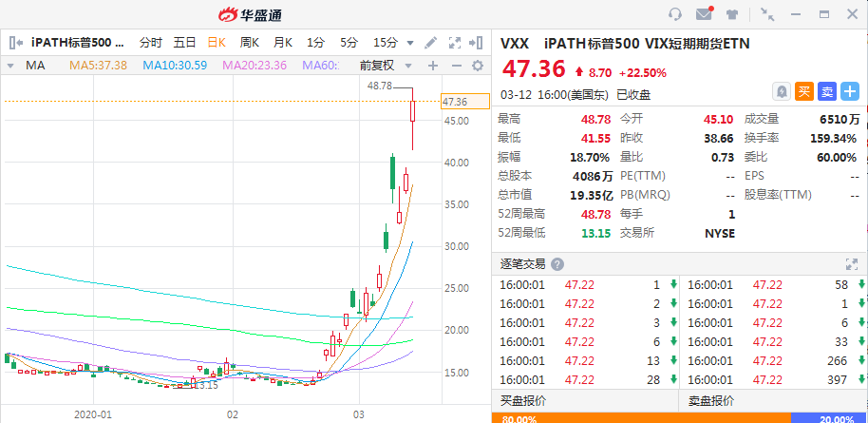Click the current price 47.36
The image size is (868, 423).
click(x=535, y=68)
